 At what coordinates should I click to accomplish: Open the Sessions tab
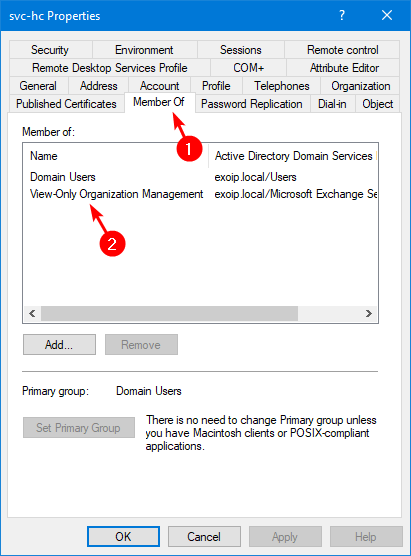(x=240, y=50)
